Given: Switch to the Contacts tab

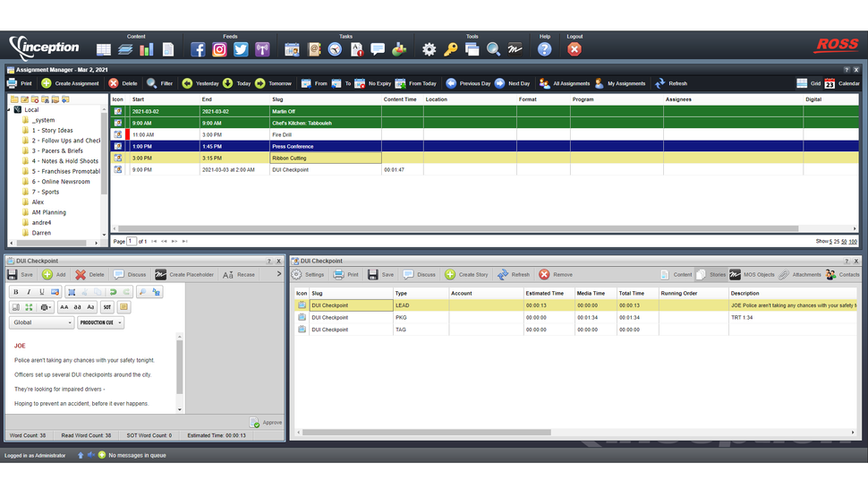Looking at the screenshot, I should 842,274.
